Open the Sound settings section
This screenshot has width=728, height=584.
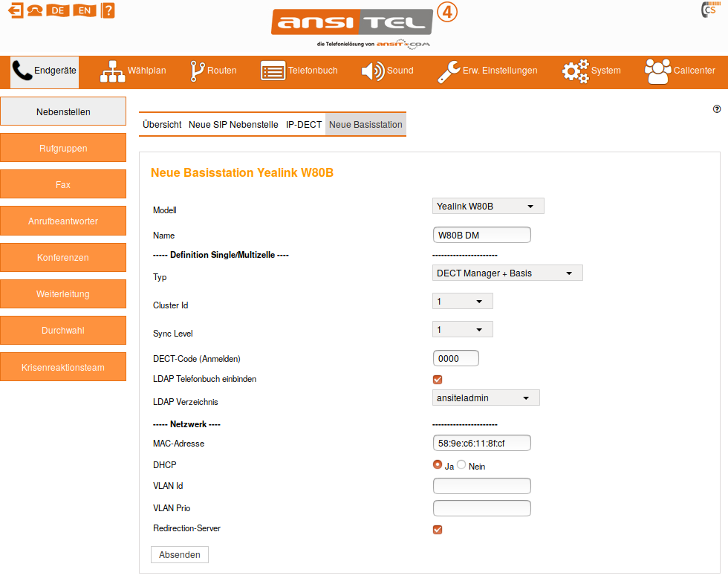pyautogui.click(x=387, y=71)
